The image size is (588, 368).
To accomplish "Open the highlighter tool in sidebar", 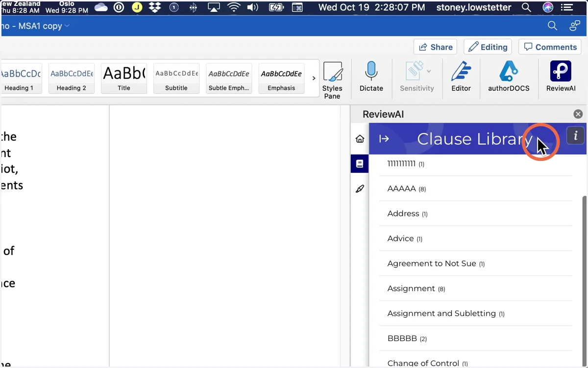I will 360,189.
